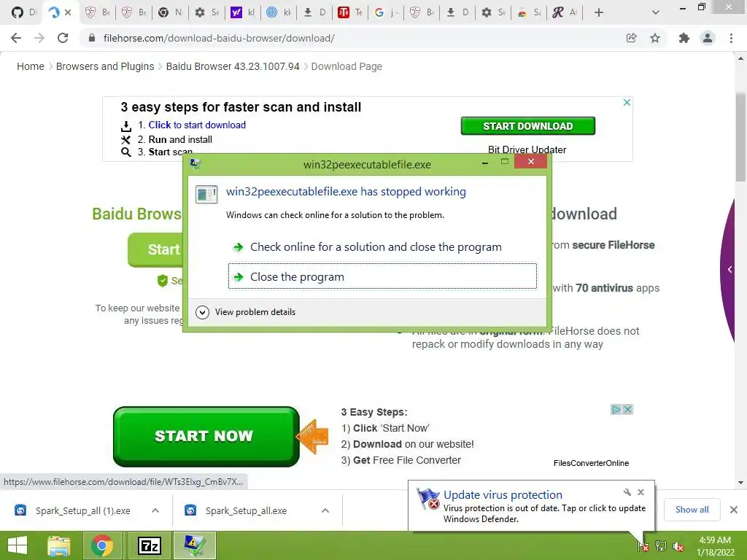Close the FilesConverterOnline ad X icon
Image resolution: width=747 pixels, height=560 pixels.
[628, 409]
